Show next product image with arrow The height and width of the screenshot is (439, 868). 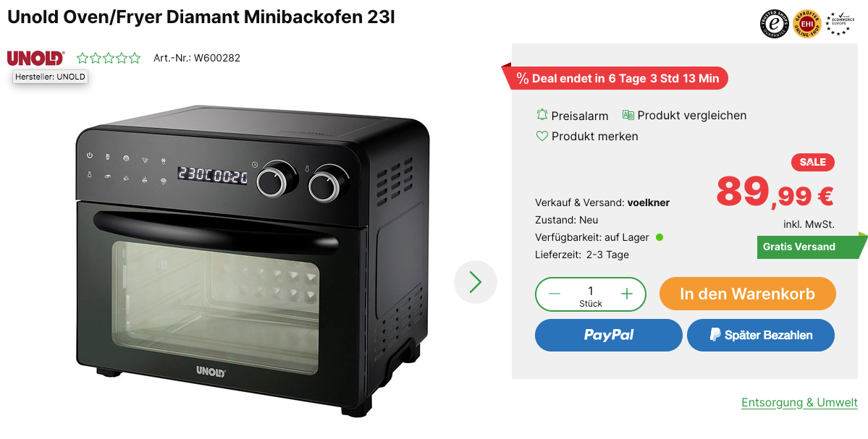pyautogui.click(x=476, y=282)
